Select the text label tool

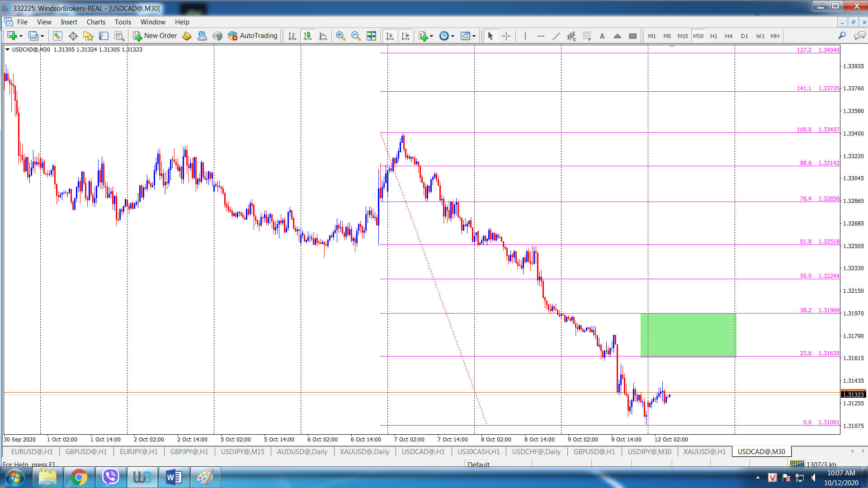click(x=602, y=36)
